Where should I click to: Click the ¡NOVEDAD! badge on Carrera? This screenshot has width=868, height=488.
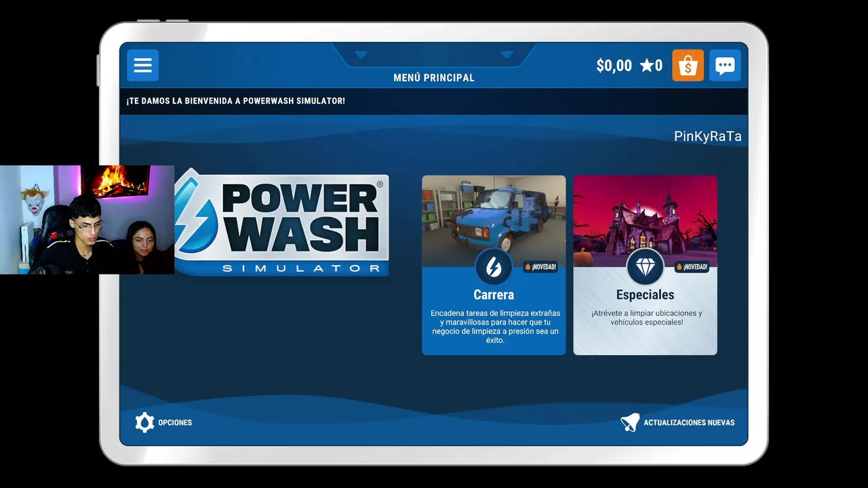[x=540, y=267]
